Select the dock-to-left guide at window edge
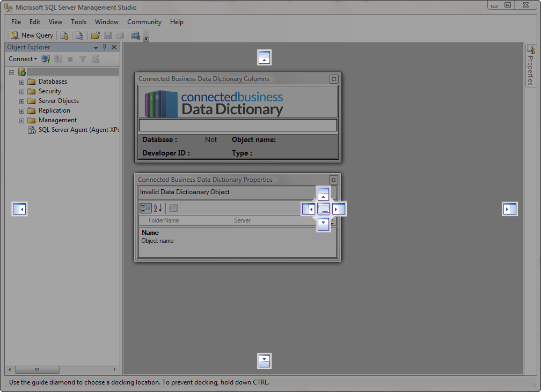This screenshot has height=392, width=541. [x=19, y=209]
